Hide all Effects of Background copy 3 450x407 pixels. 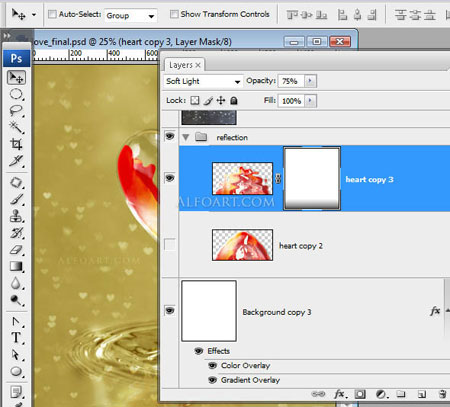tap(199, 351)
